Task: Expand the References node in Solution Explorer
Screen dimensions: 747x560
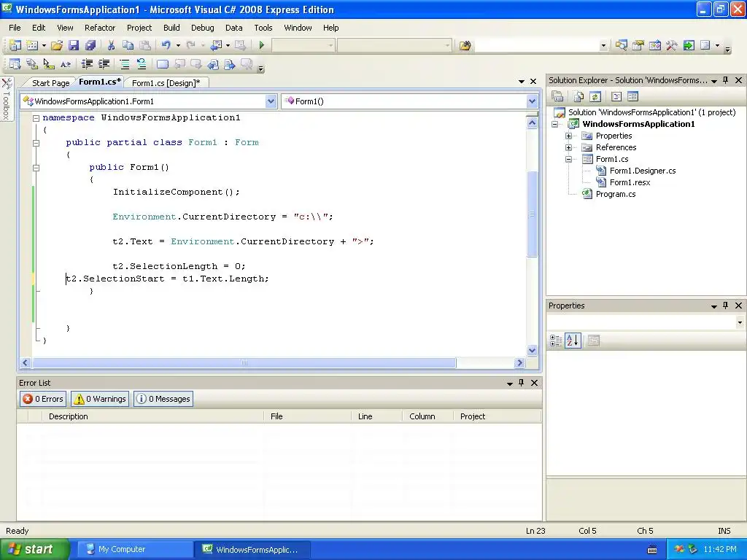Action: click(x=568, y=147)
